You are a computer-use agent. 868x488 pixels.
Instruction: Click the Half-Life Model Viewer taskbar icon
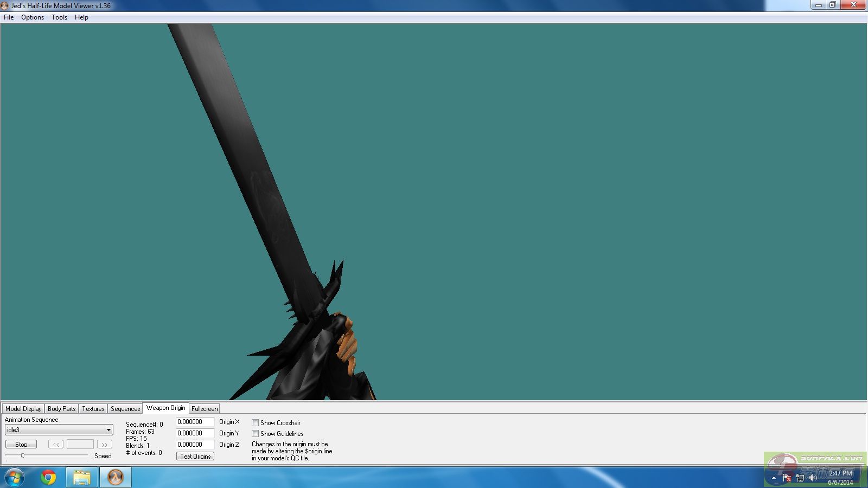tap(115, 477)
